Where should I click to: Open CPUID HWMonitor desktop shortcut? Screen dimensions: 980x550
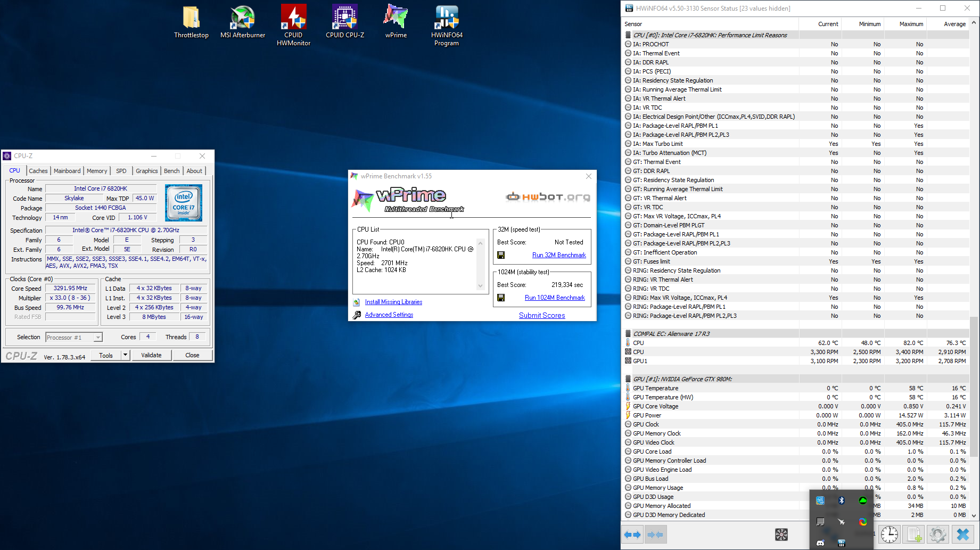pos(293,26)
